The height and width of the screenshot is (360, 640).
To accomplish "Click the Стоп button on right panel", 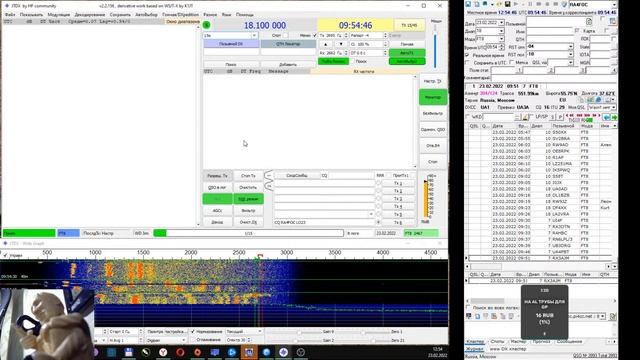I will [433, 162].
